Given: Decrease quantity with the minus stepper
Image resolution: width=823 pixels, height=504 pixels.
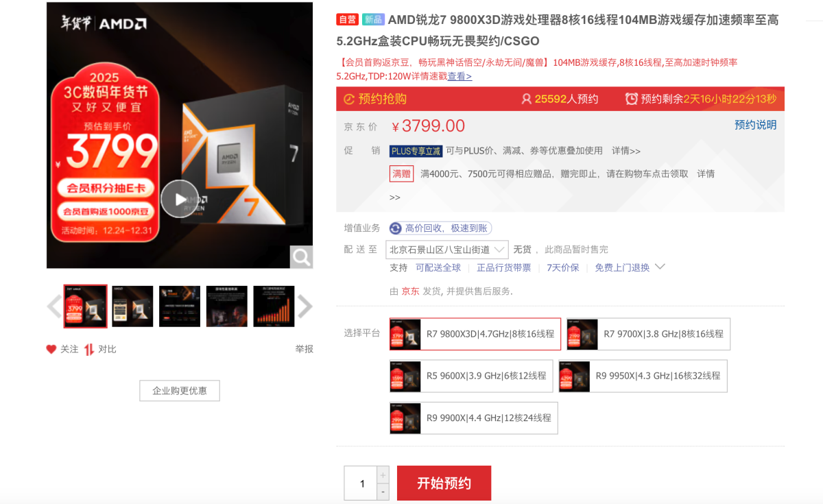Looking at the screenshot, I should coord(383,492).
